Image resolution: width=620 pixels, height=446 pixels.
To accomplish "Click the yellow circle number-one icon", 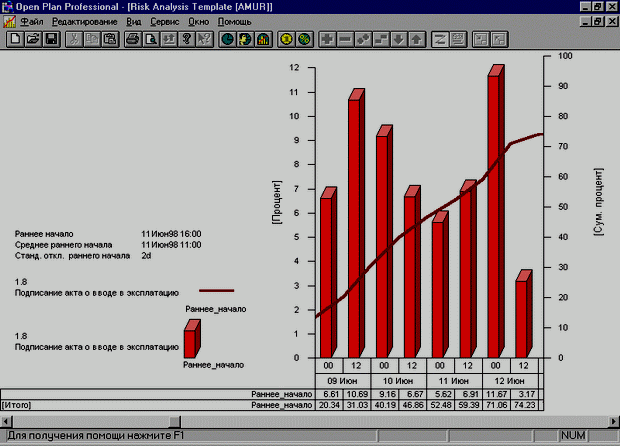I will tap(286, 39).
